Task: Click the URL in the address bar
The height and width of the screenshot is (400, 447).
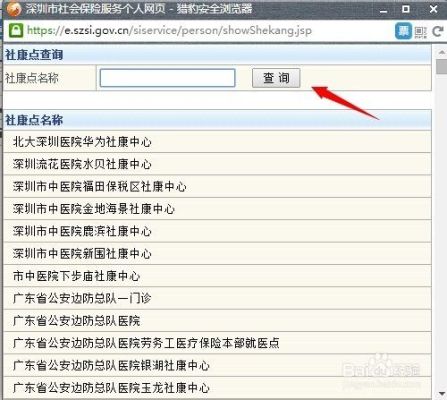Action: (169, 30)
